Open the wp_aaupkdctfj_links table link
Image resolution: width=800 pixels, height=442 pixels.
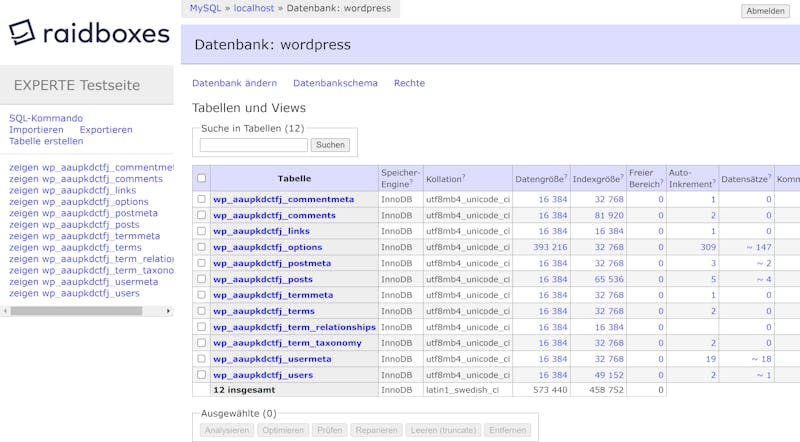[x=261, y=231]
